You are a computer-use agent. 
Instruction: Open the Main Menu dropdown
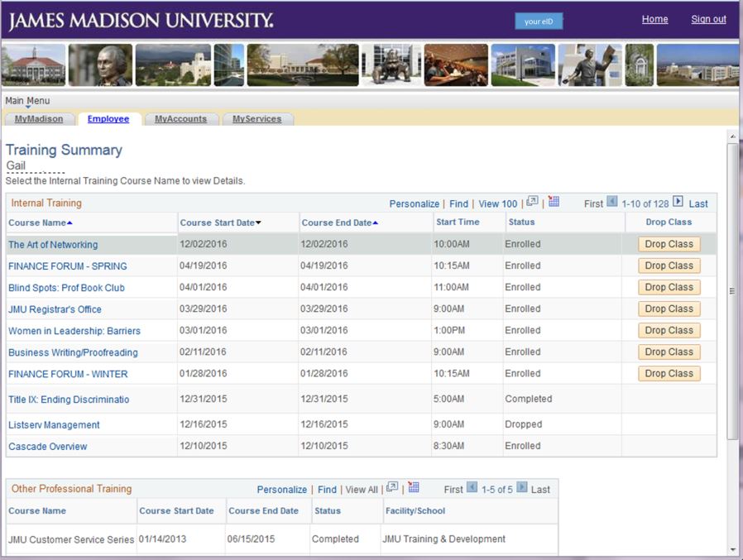point(27,101)
